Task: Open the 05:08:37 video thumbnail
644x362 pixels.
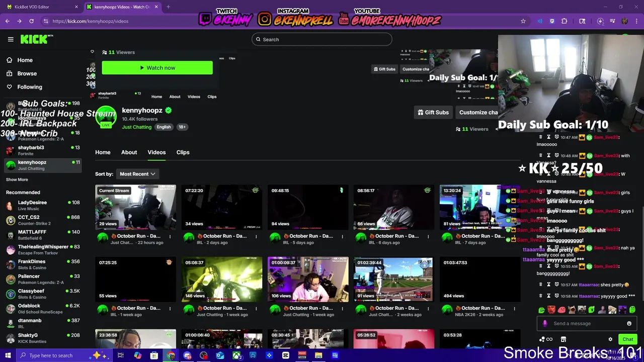Action: pyautogui.click(x=221, y=279)
